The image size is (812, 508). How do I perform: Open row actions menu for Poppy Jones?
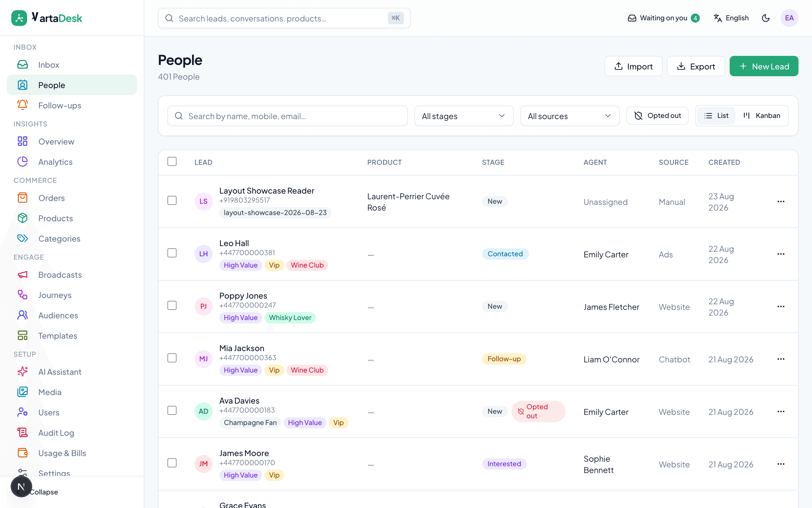click(x=781, y=306)
